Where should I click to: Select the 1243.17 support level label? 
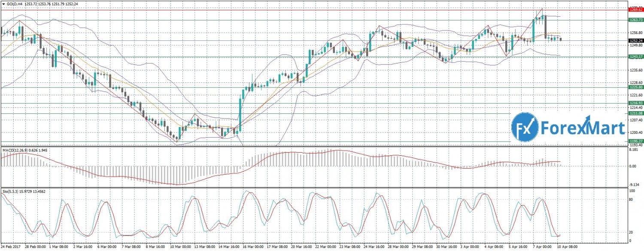click(x=635, y=57)
